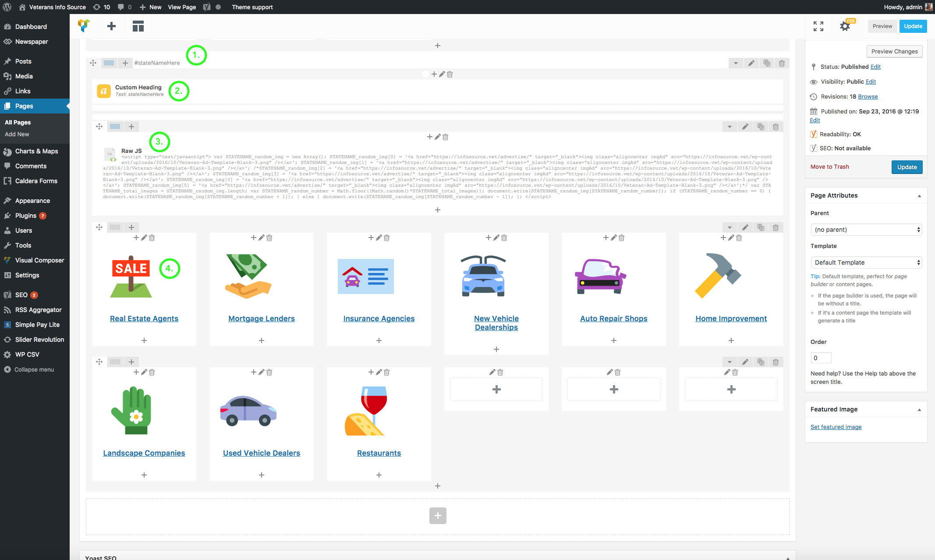
Task: Collapse the Featured Image panel
Action: point(919,410)
